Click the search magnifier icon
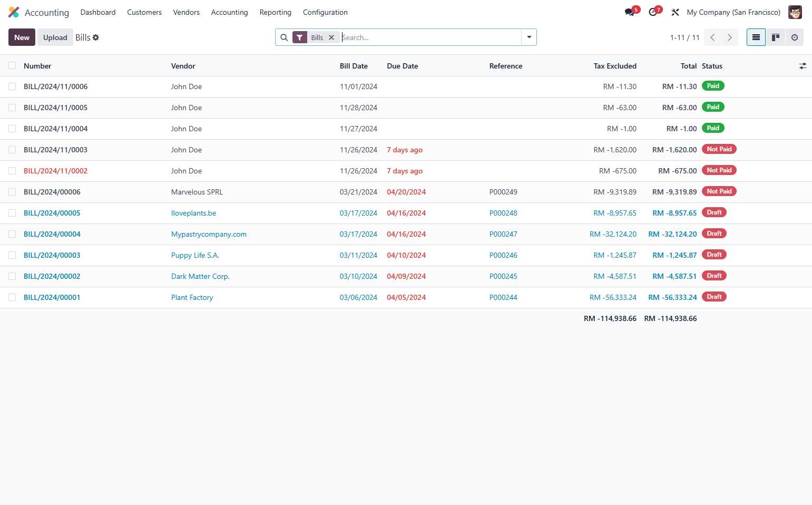This screenshot has height=505, width=812. pyautogui.click(x=284, y=37)
